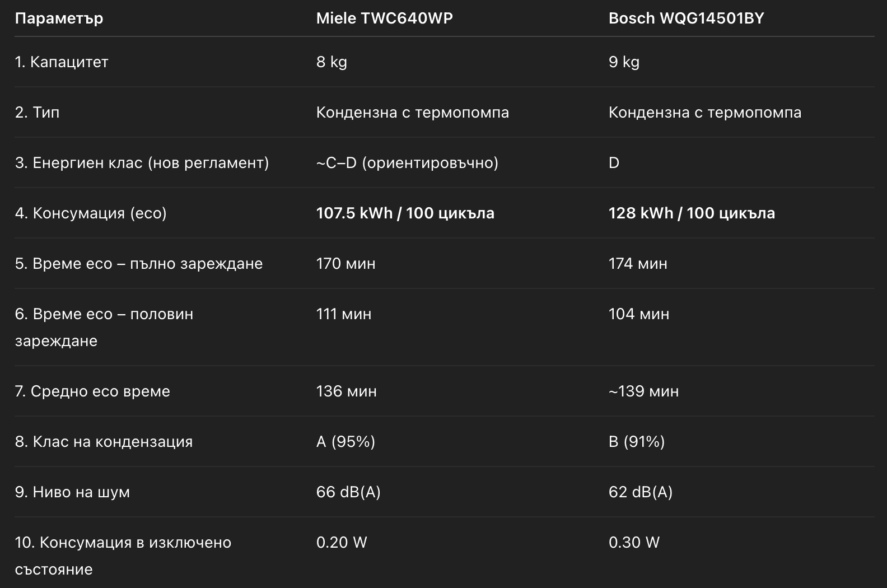The height and width of the screenshot is (588, 887).
Task: Select the Капацитет row label
Action: 62,62
